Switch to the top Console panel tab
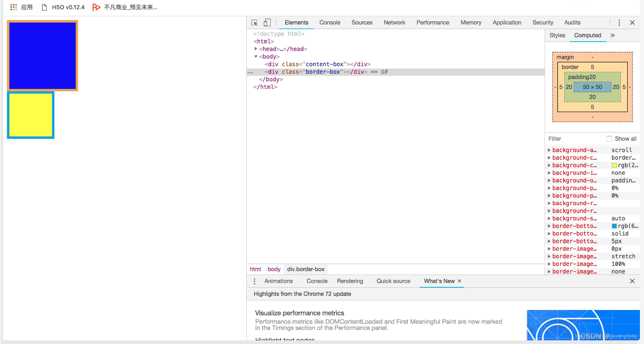The width and height of the screenshot is (644, 344). pyautogui.click(x=330, y=23)
